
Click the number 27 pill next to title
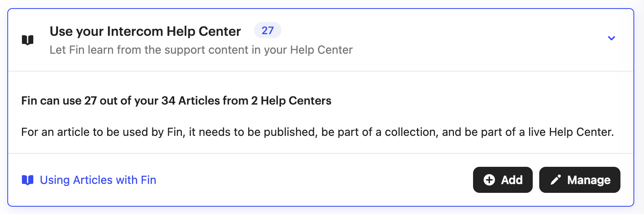click(x=268, y=31)
